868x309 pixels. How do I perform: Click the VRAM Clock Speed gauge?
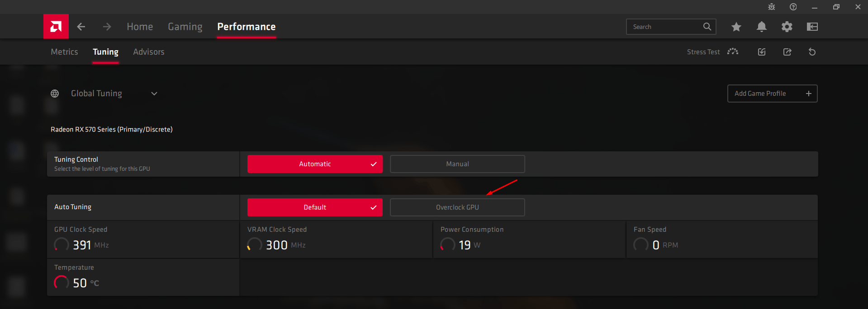255,245
